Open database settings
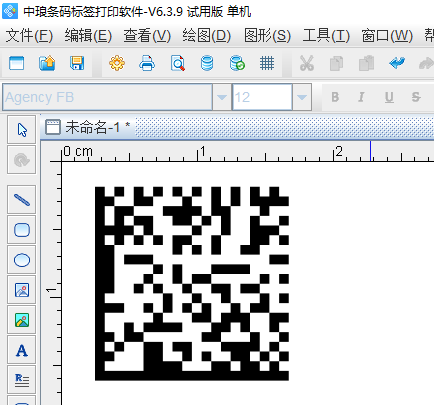This screenshot has height=405, width=434. [x=207, y=63]
